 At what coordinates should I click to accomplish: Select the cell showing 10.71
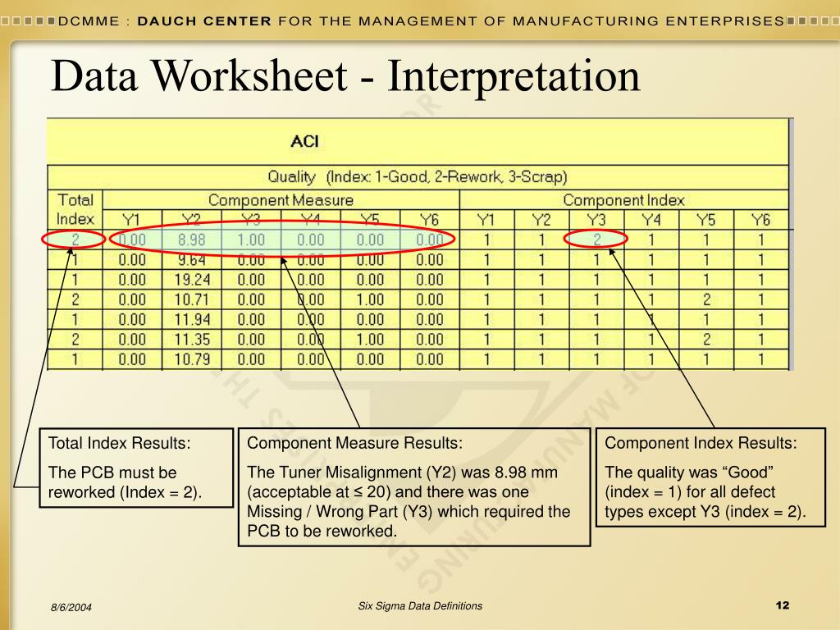192,299
